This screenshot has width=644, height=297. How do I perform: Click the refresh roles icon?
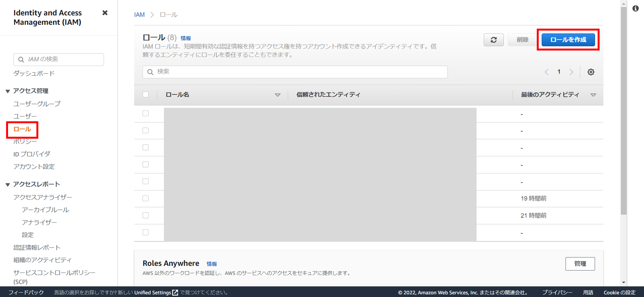pos(494,40)
